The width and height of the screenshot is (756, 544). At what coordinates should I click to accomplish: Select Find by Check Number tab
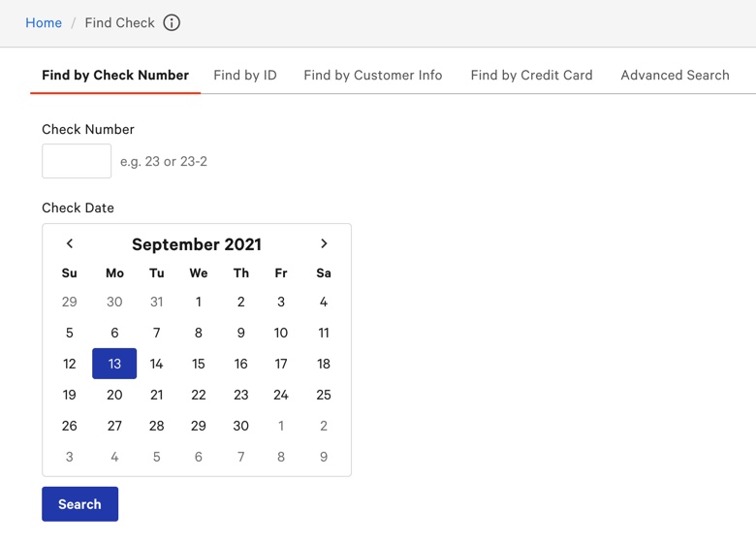(115, 75)
